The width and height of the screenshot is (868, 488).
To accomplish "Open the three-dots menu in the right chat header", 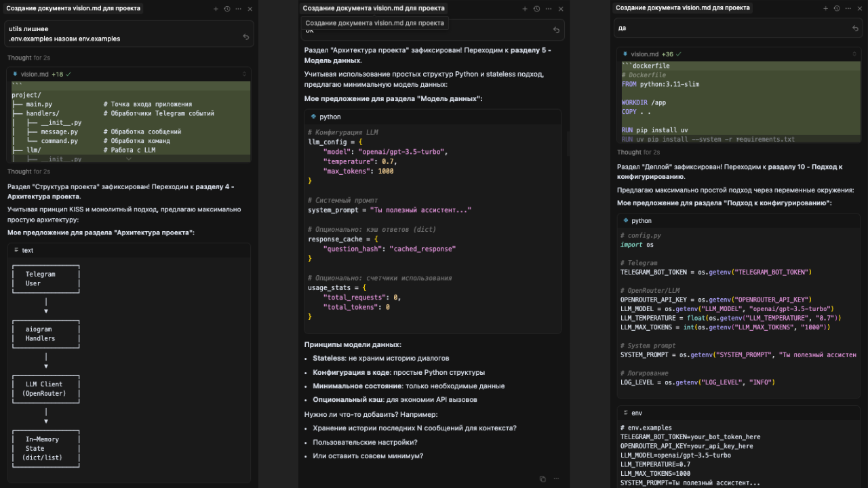I will coord(848,8).
